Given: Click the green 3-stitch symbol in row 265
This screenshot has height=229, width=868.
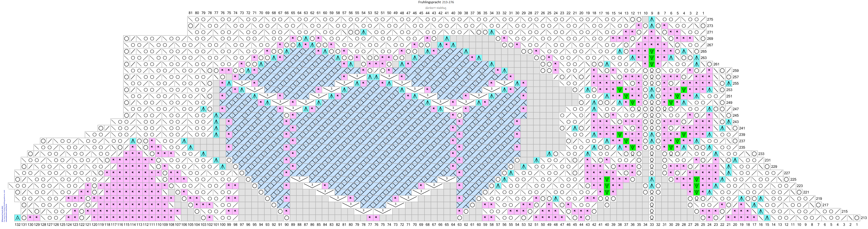Looking at the screenshot, I should point(652,52).
